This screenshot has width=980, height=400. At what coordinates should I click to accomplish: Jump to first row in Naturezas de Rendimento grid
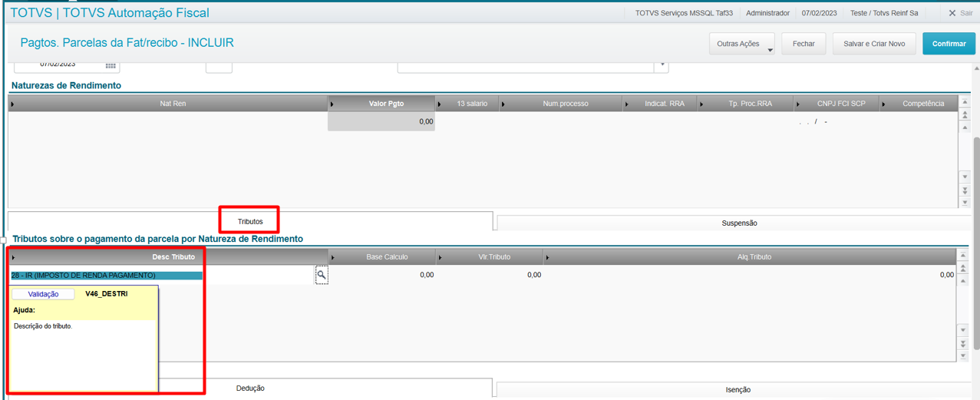tap(964, 103)
